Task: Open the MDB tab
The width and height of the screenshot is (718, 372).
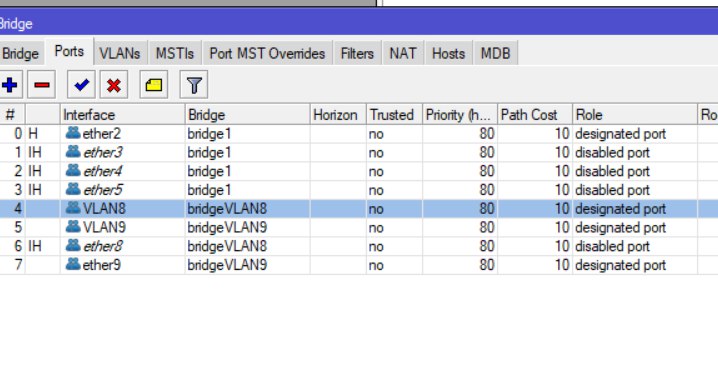Action: (495, 54)
